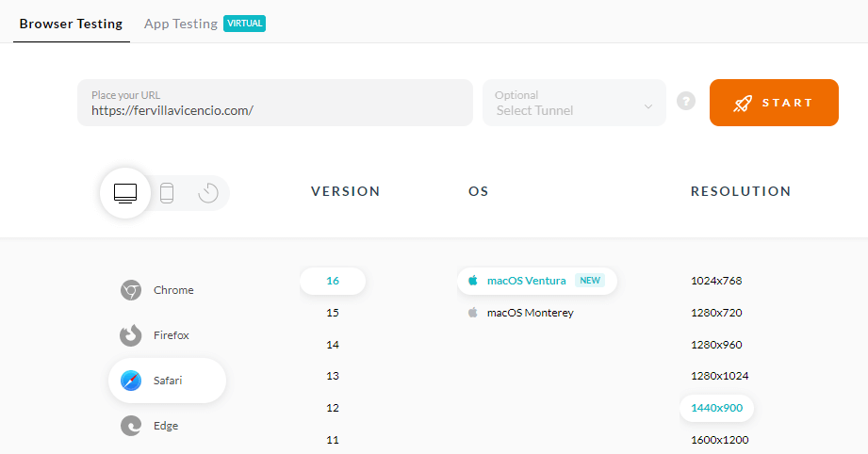Select Safari version 13
The width and height of the screenshot is (868, 454).
pyautogui.click(x=333, y=376)
